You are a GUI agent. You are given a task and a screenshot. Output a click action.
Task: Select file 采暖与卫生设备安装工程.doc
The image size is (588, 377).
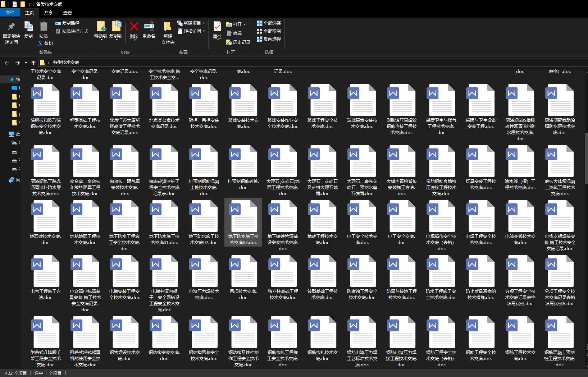(x=481, y=107)
